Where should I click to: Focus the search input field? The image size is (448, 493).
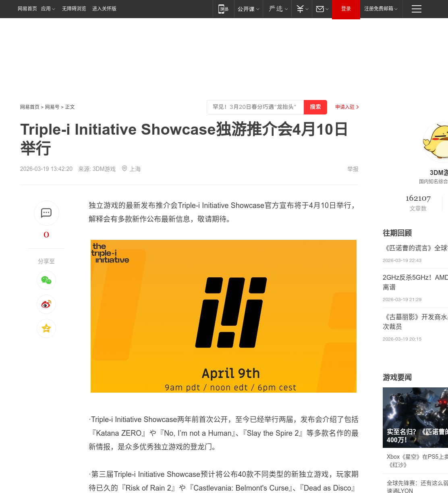(255, 107)
